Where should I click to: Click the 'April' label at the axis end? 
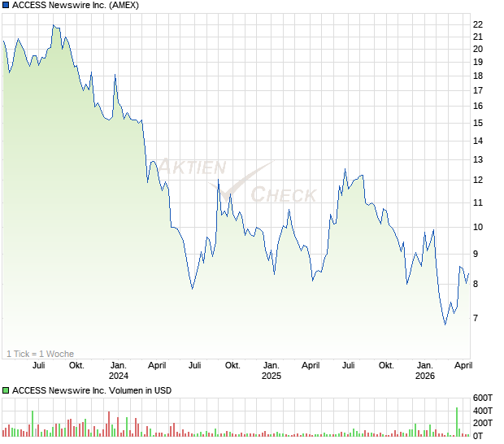463,366
